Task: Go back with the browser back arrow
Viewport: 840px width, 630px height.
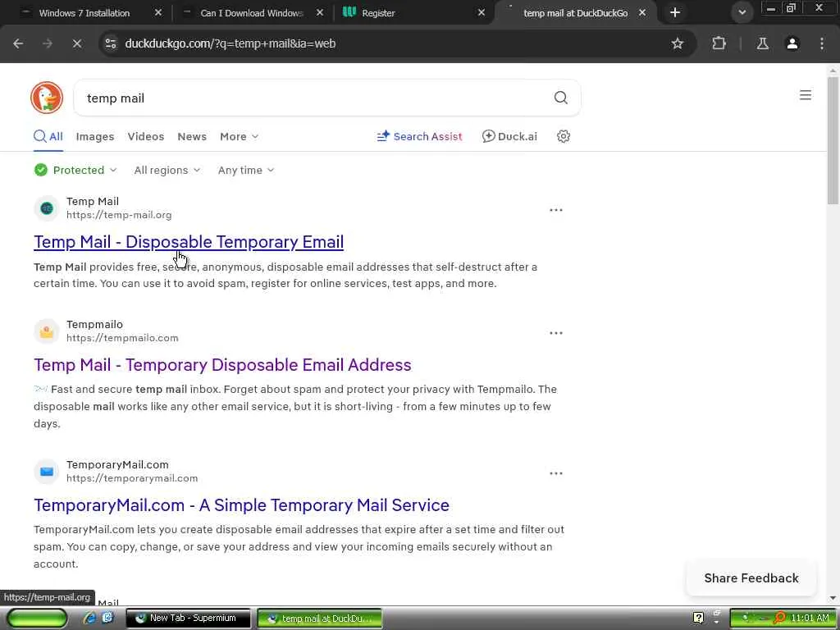Action: click(18, 43)
